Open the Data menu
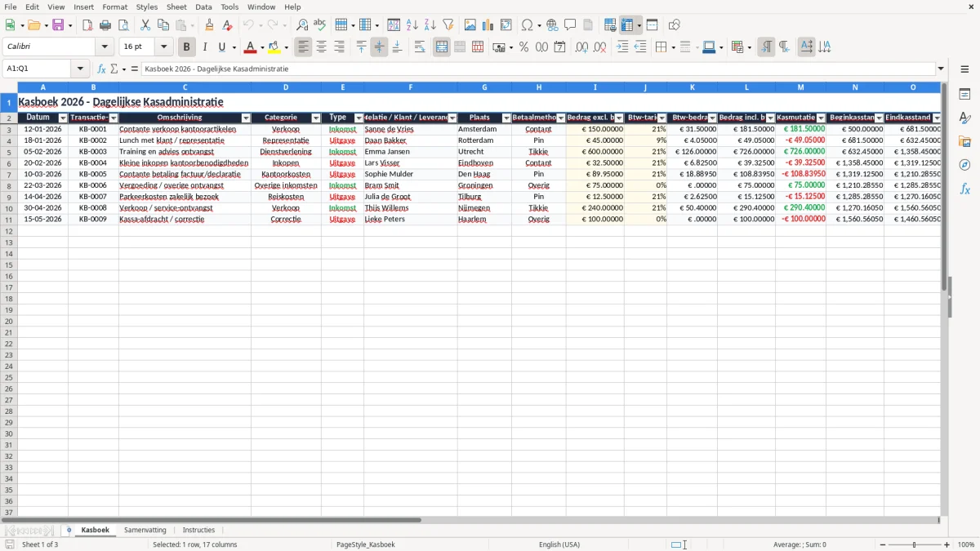The width and height of the screenshot is (980, 551). (203, 7)
